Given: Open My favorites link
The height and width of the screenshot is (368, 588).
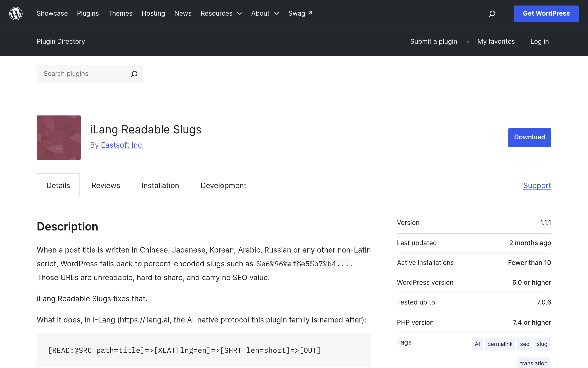Looking at the screenshot, I should click(x=496, y=41).
